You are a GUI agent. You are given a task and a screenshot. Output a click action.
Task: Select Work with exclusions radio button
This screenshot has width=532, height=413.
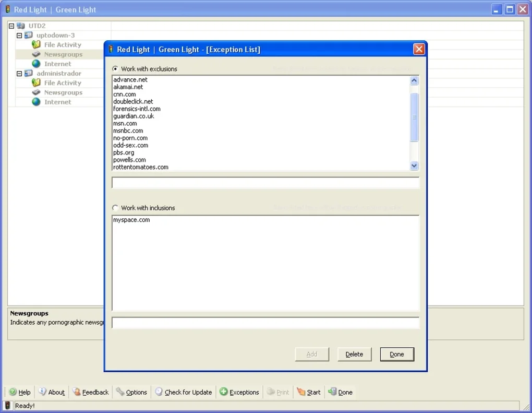click(115, 69)
